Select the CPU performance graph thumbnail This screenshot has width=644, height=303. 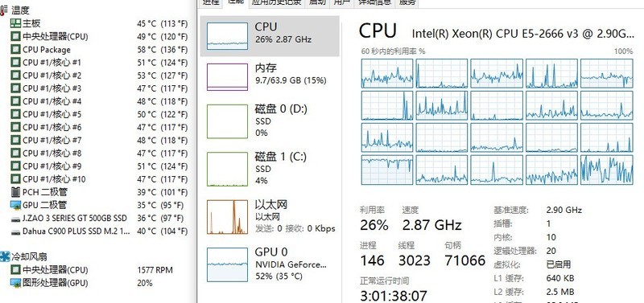point(227,36)
